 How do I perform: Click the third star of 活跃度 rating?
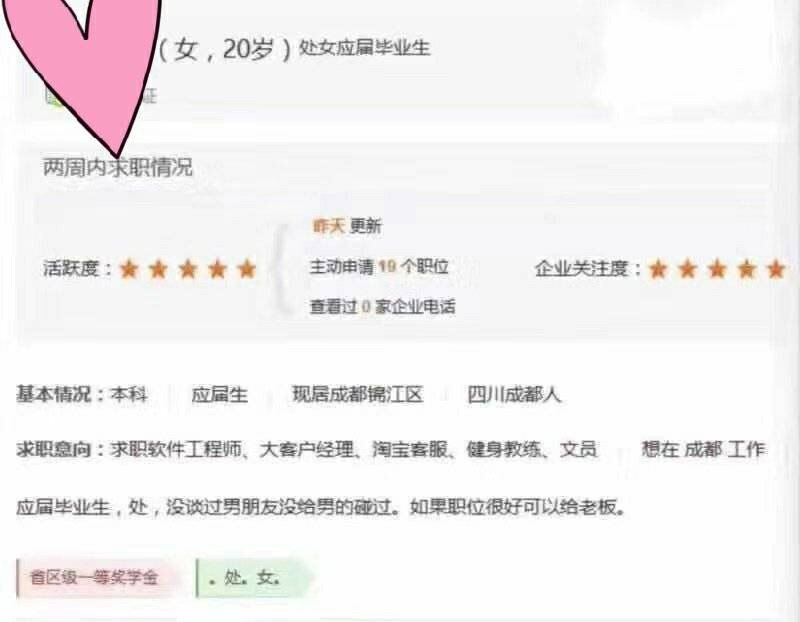point(188,268)
